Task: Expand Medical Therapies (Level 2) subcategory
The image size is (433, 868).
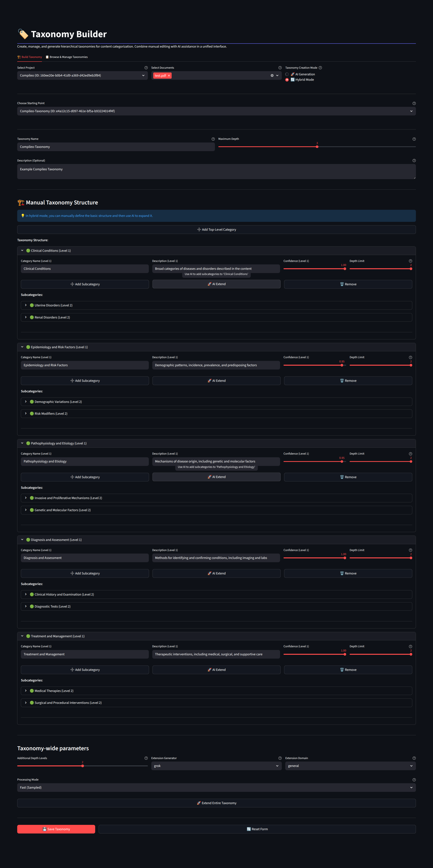Action: click(216, 691)
